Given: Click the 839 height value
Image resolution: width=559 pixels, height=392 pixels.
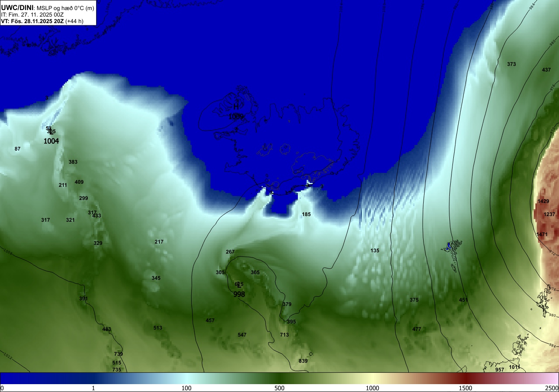Looking at the screenshot, I should [303, 361].
